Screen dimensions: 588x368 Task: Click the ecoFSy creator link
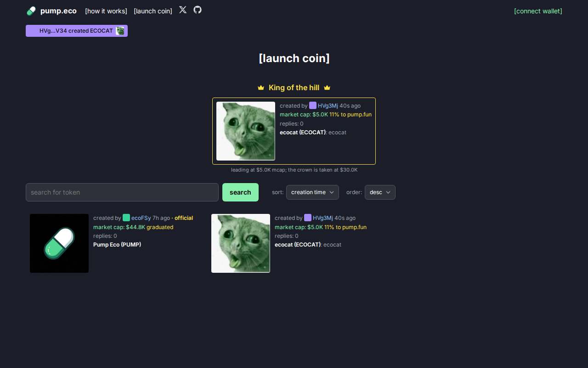pyautogui.click(x=141, y=218)
